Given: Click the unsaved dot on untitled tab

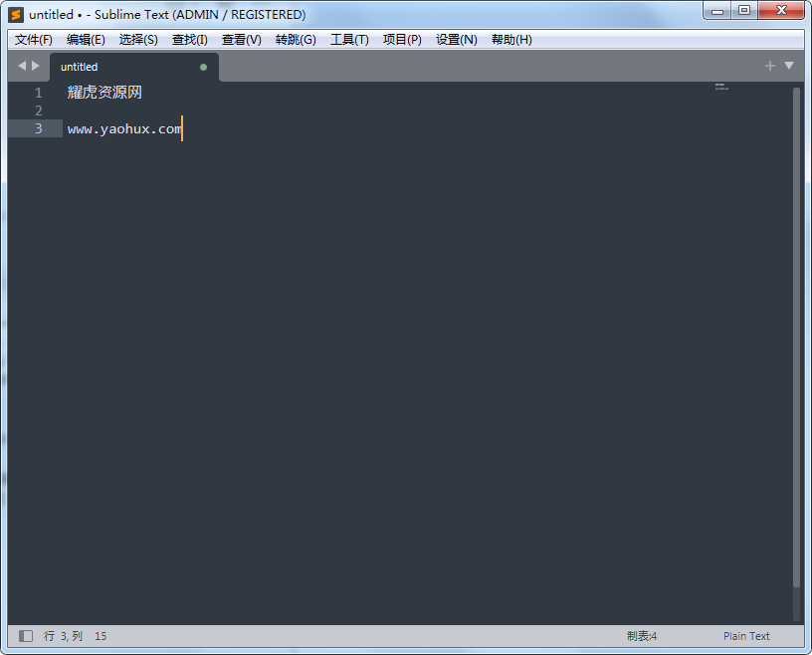Looking at the screenshot, I should (204, 67).
